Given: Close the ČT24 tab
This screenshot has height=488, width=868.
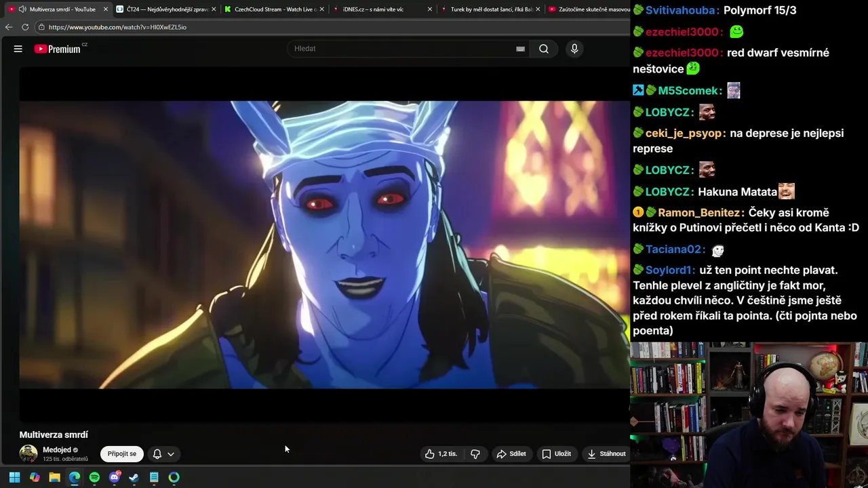Looking at the screenshot, I should point(214,9).
